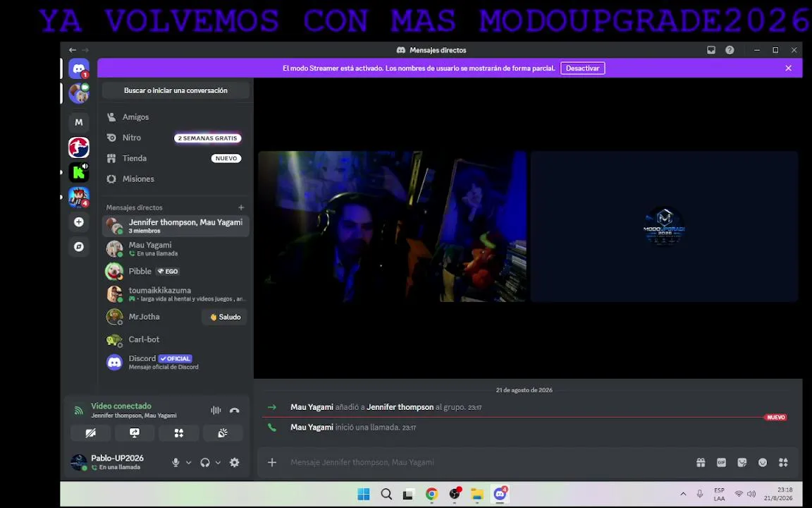Open the green K logo server
Image resolution: width=812 pixels, height=508 pixels.
tap(79, 172)
